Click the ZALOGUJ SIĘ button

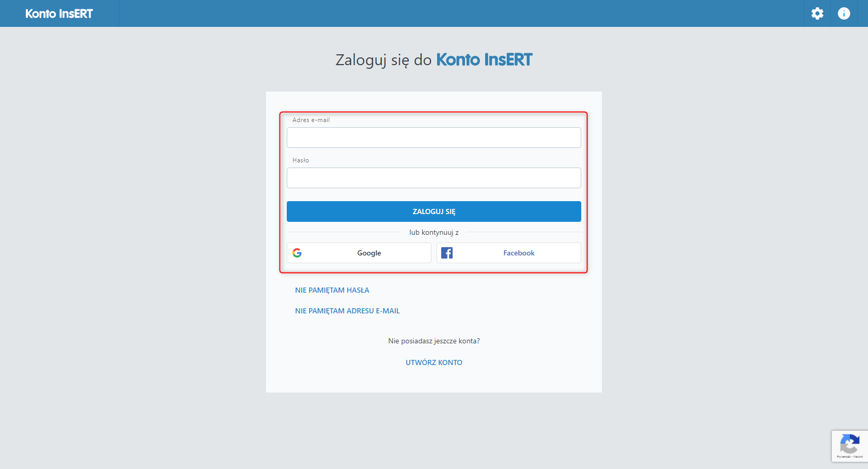point(434,211)
